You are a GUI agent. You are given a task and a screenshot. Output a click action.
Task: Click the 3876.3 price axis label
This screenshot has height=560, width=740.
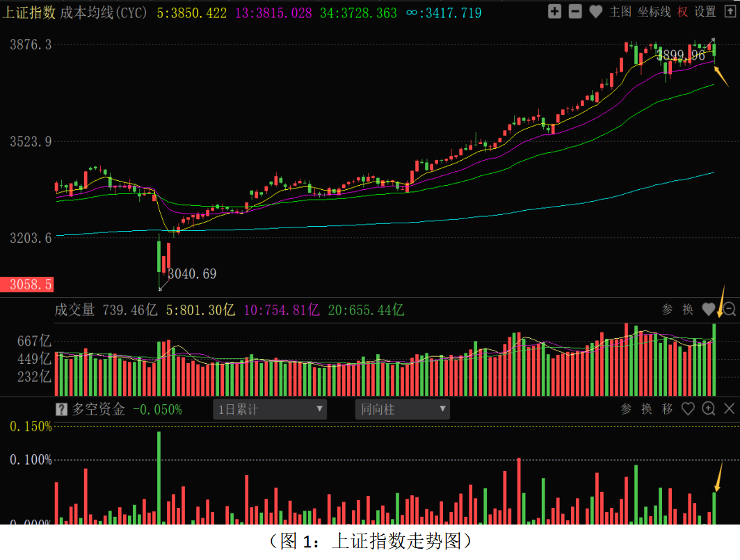pos(31,45)
